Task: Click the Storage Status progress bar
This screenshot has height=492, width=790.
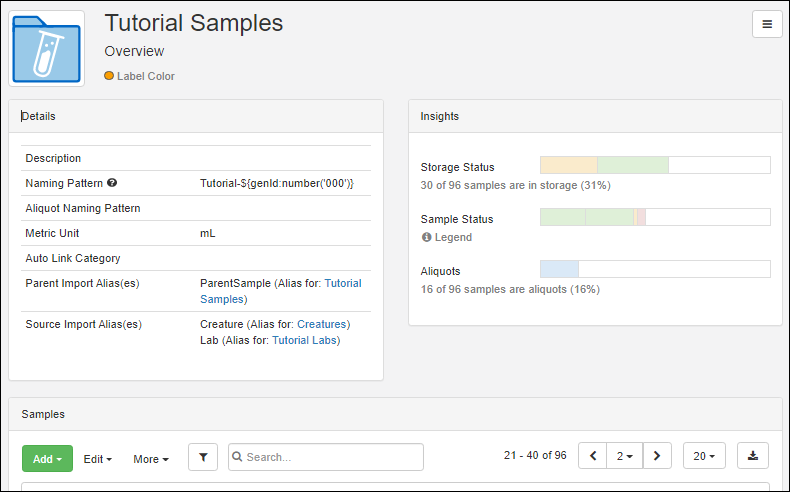Action: click(655, 165)
